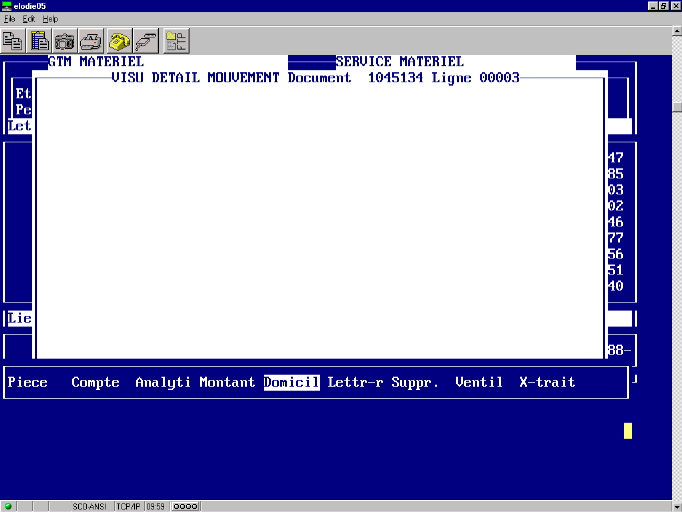The width and height of the screenshot is (682, 512).
Task: Click the Copy toolbar icon
Action: 14,41
